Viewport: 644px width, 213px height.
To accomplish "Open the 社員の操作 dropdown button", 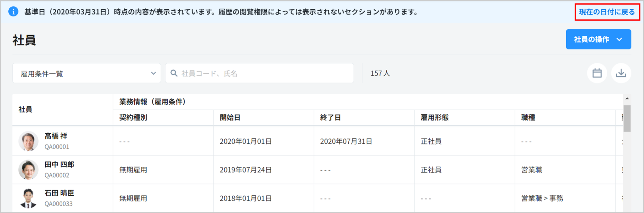I will [x=591, y=39].
